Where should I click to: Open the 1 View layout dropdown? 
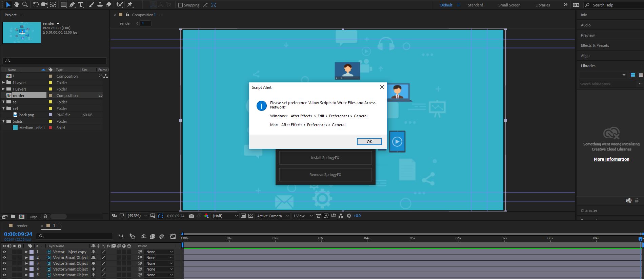(303, 216)
